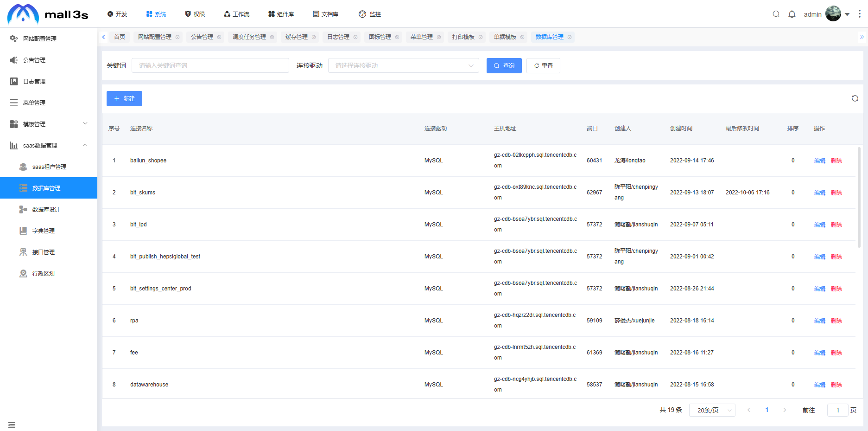868x431 pixels.
Task: Click the 新建 button
Action: pyautogui.click(x=124, y=98)
